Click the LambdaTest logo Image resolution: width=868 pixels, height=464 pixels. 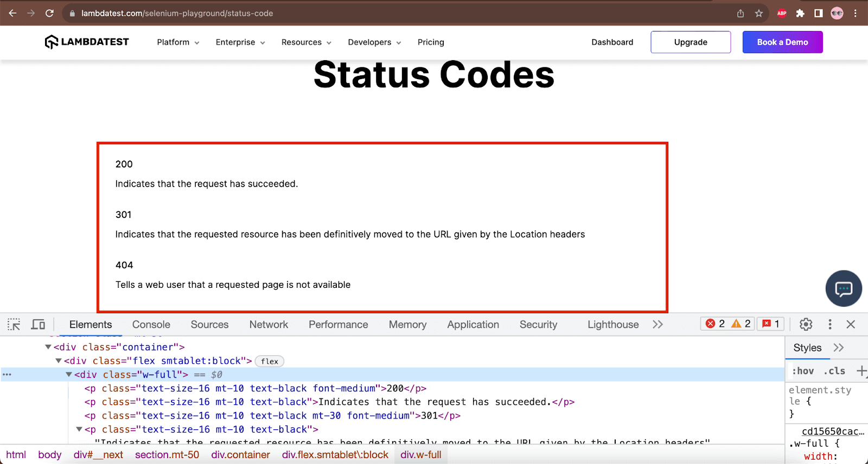pyautogui.click(x=87, y=42)
